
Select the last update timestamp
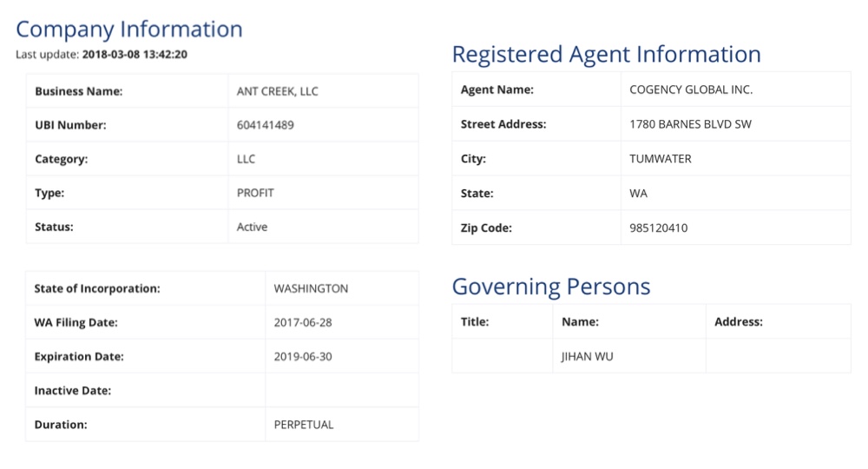135,54
